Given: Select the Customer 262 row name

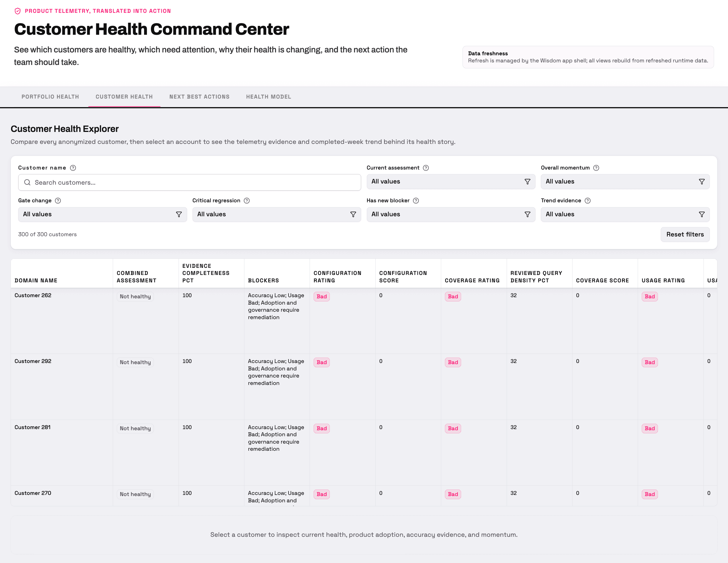Looking at the screenshot, I should (x=33, y=295).
